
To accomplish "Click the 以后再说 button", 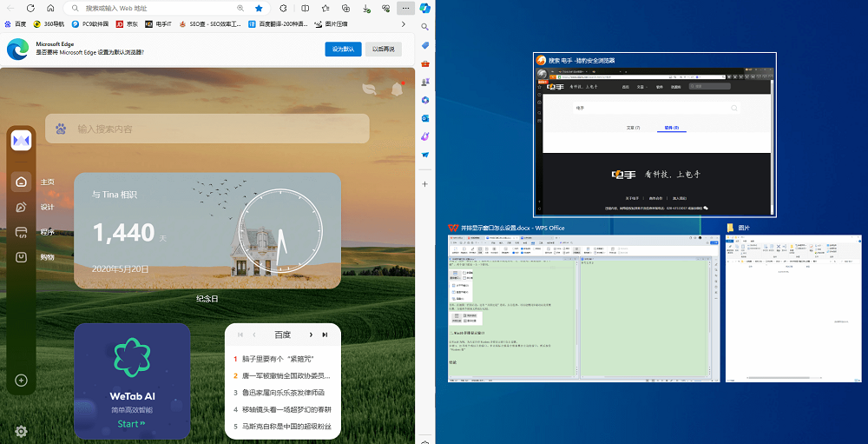I will tap(384, 49).
